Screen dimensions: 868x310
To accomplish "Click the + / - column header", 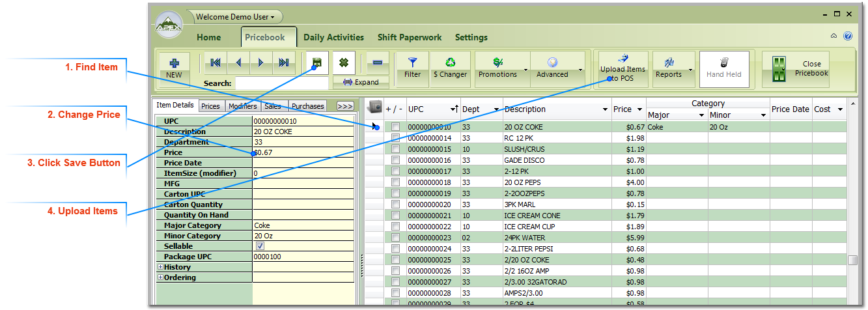I will [x=394, y=109].
